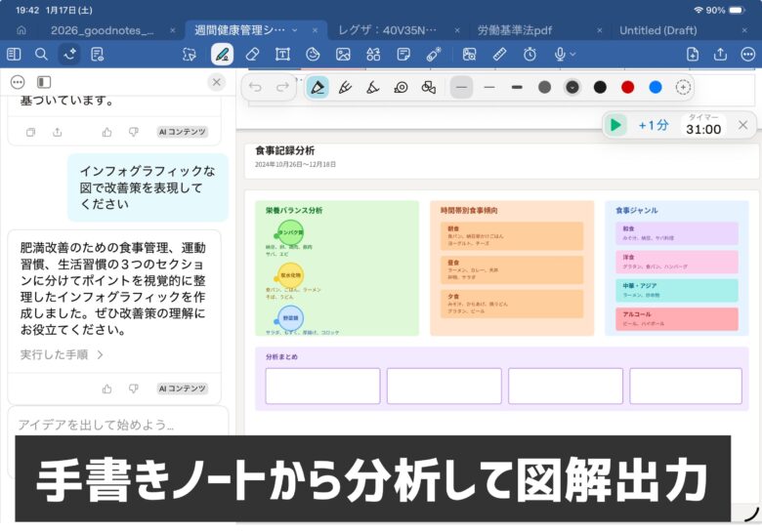This screenshot has height=532, width=762.
Task: Open the Ruler tool
Action: [x=499, y=54]
